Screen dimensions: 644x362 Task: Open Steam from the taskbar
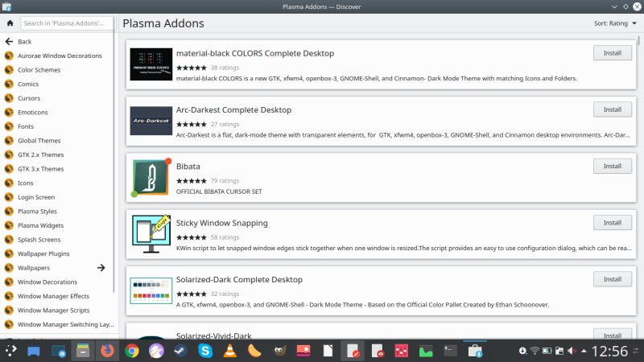[x=180, y=351]
